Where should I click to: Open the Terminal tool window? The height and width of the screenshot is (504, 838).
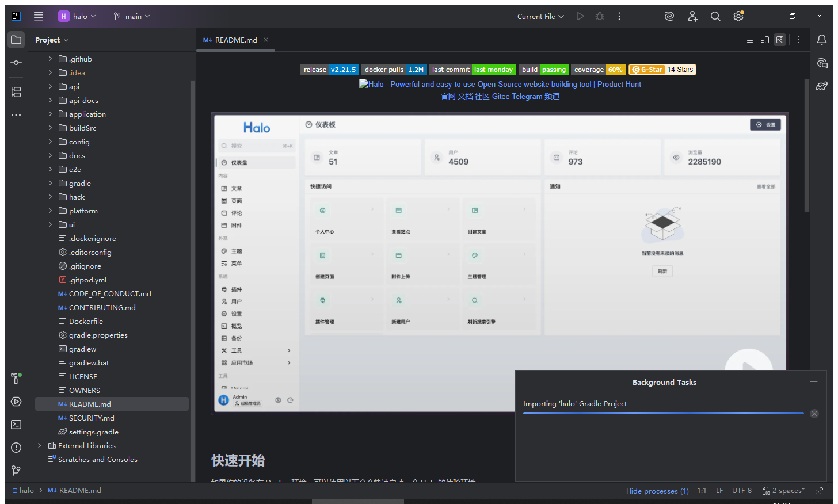point(16,425)
